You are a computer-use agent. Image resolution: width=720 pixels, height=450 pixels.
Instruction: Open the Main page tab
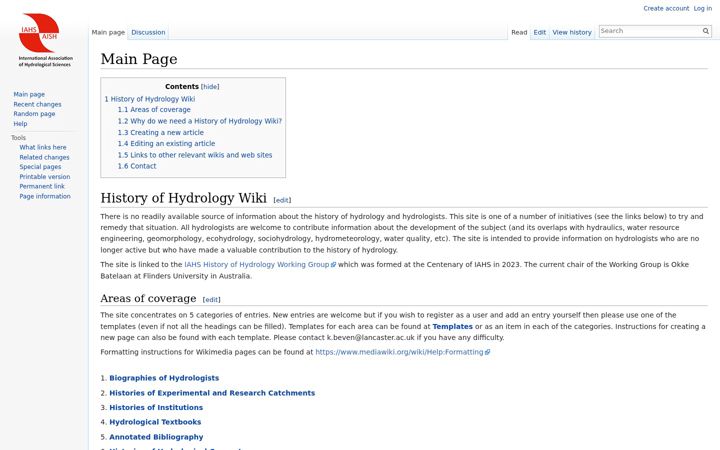click(108, 33)
